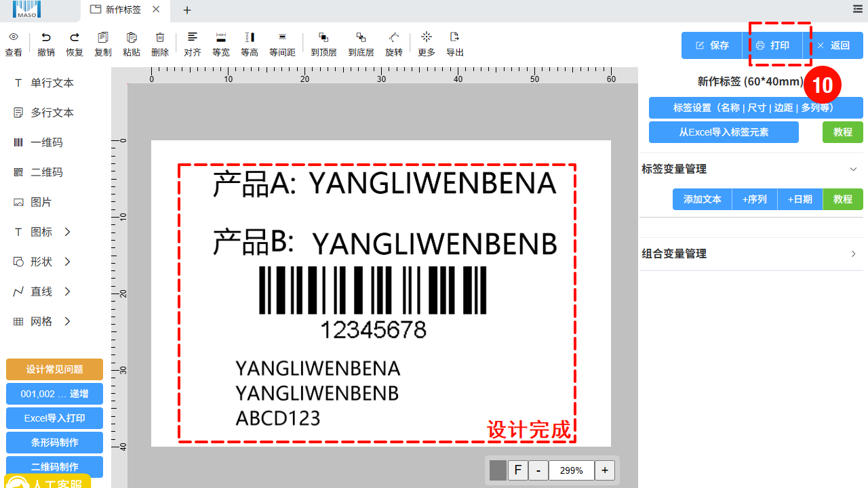The width and height of the screenshot is (868, 488).
Task: Add a 单行文本 single-line text element
Action: [45, 83]
